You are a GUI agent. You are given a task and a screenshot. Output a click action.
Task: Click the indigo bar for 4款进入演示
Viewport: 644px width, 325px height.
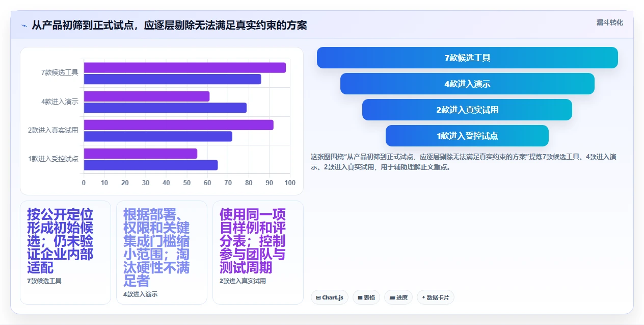click(166, 108)
